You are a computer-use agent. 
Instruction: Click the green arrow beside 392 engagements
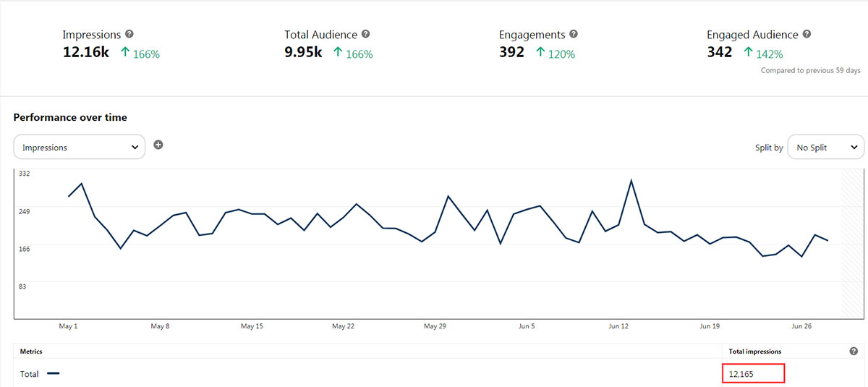click(540, 53)
